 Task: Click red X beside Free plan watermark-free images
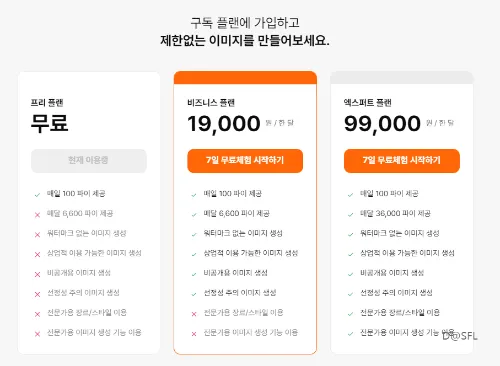pyautogui.click(x=37, y=235)
